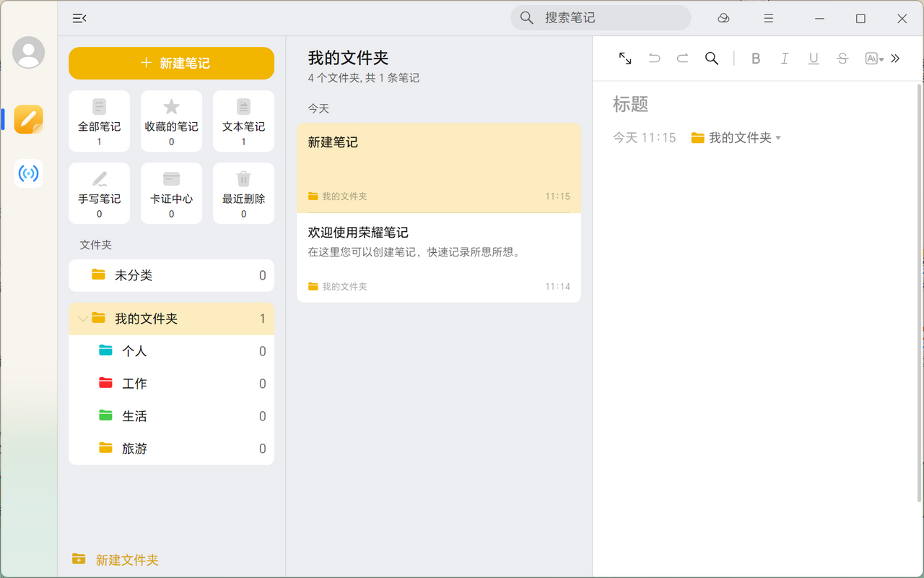Open the note's 我的文件夹 folder dropdown
924x578 pixels.
point(736,137)
